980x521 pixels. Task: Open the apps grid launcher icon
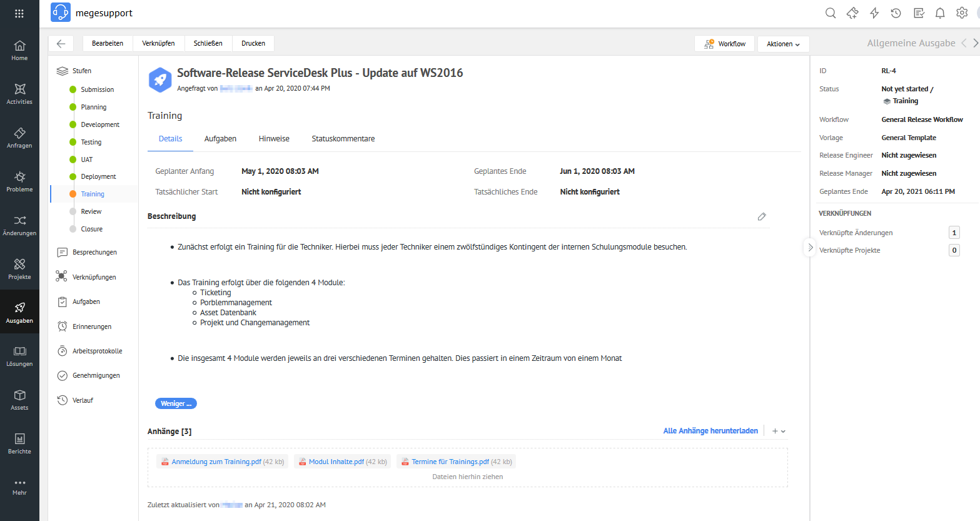(x=19, y=13)
